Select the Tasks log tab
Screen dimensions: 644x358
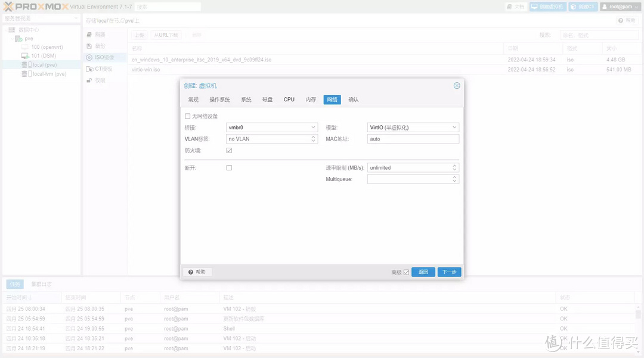pos(15,284)
